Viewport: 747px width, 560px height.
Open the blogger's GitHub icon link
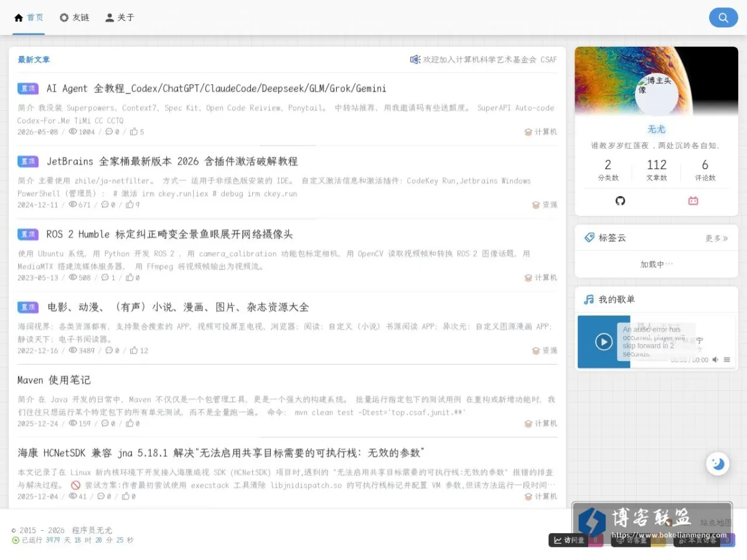point(620,200)
